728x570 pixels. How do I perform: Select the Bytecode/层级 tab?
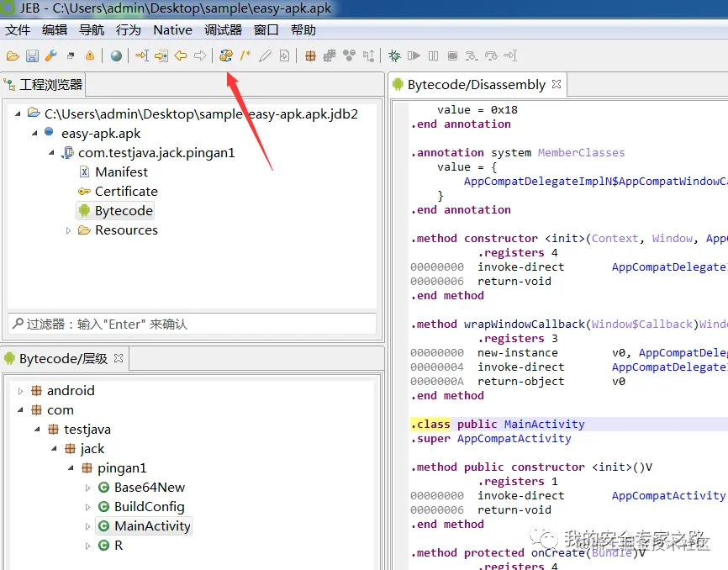[x=64, y=359]
